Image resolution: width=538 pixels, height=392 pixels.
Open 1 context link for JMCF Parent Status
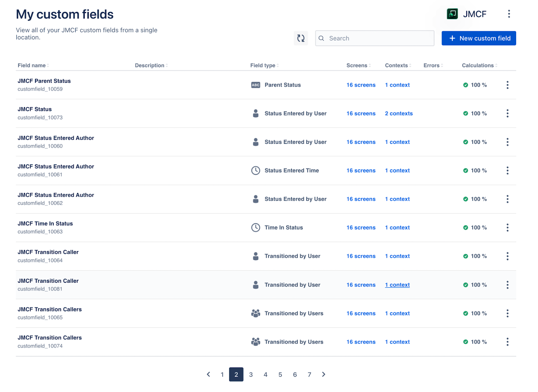click(397, 85)
